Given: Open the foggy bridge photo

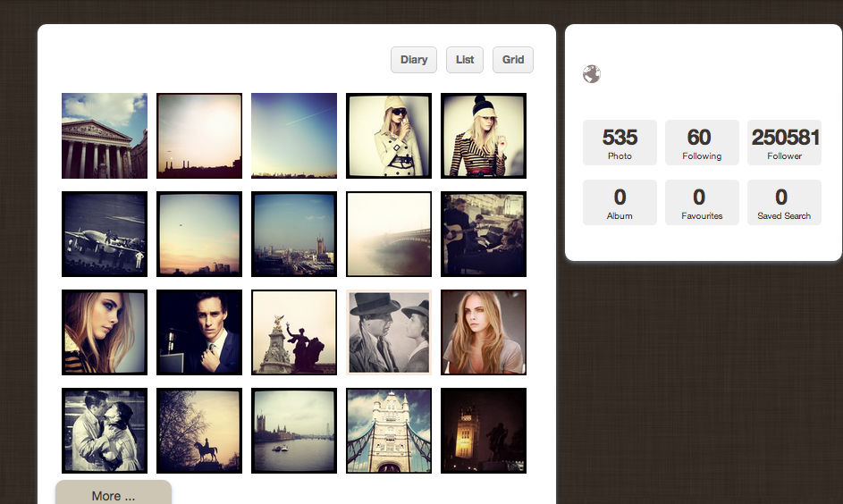Looking at the screenshot, I should pos(389,234).
